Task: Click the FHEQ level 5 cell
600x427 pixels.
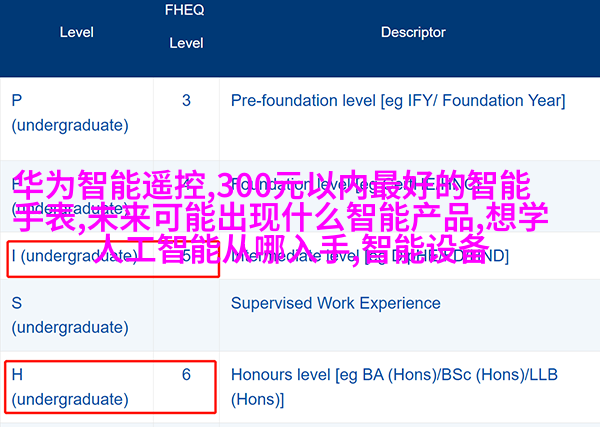Action: click(x=186, y=256)
